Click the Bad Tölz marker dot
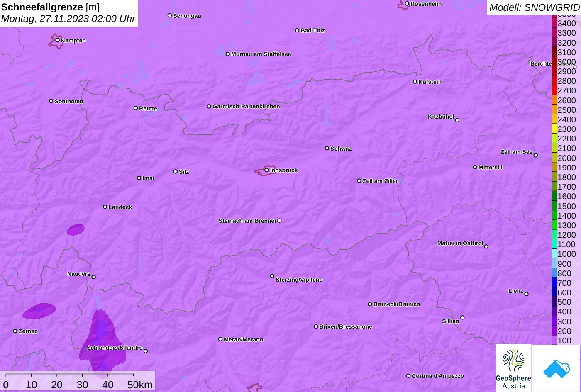581x392 pixels. click(x=297, y=30)
